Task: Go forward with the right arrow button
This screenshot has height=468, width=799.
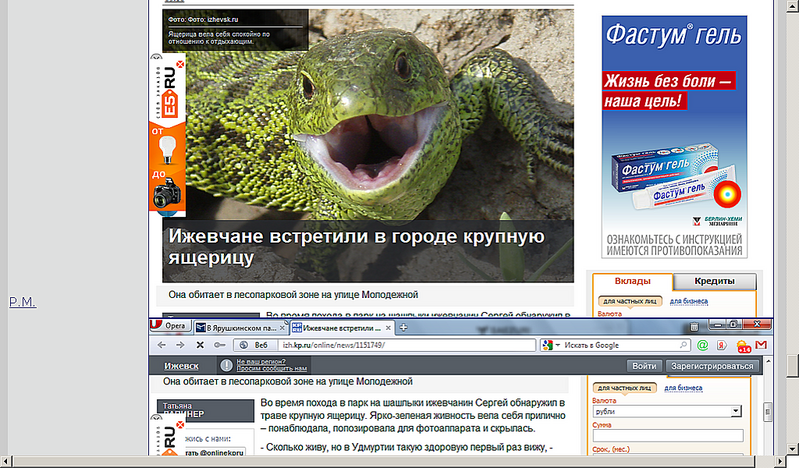Action: [180, 345]
